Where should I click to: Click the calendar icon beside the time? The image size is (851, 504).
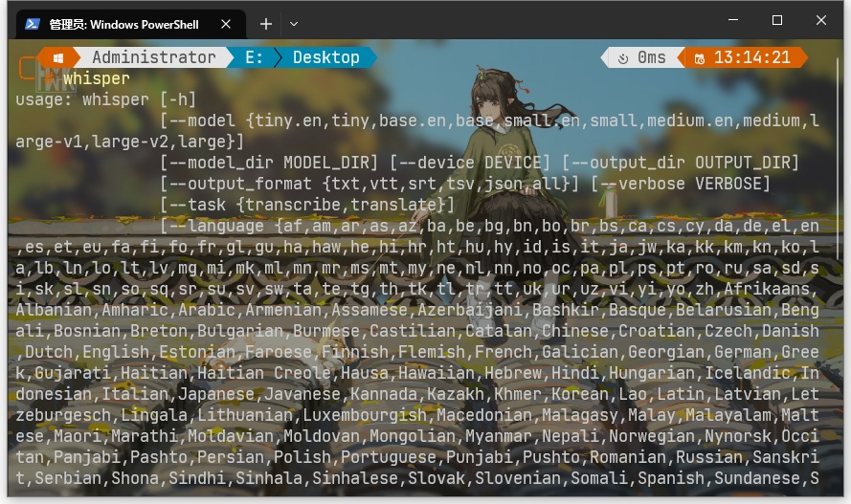click(x=700, y=58)
